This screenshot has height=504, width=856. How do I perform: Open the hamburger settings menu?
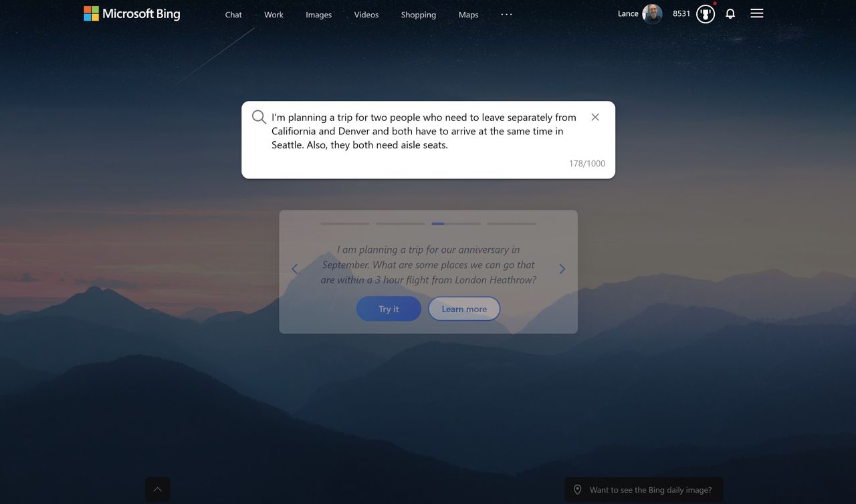(x=757, y=13)
